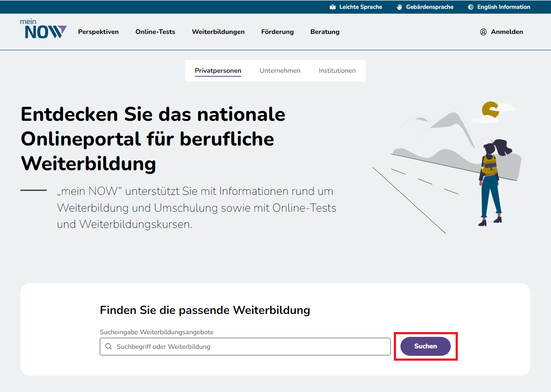Viewport: 551px width, 392px height.
Task: Open the Weiterbildungen menu
Action: pos(218,32)
